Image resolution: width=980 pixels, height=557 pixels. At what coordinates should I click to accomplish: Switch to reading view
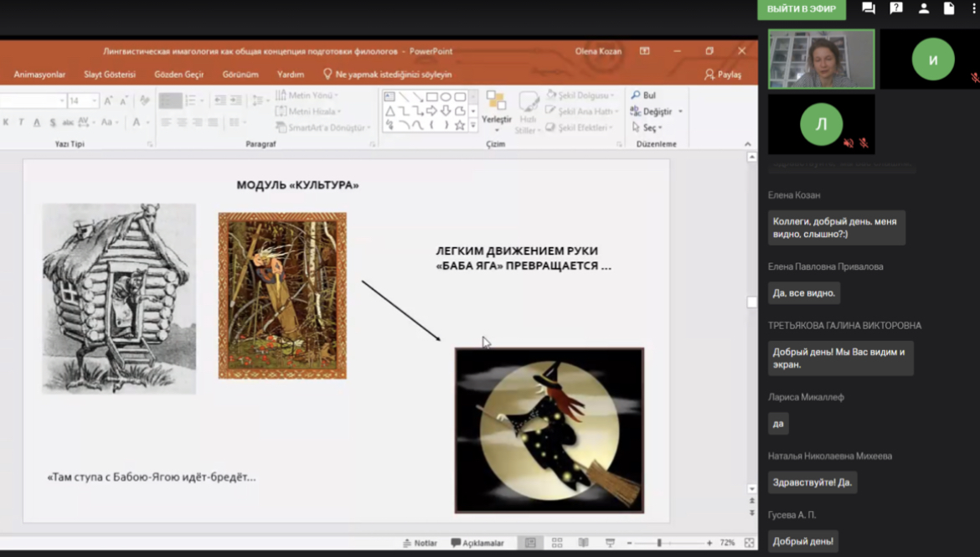583,543
